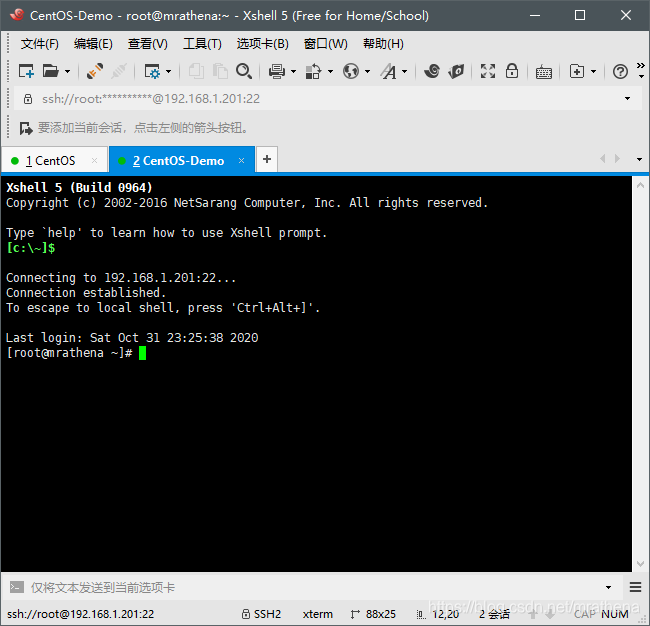Expand the Print icon dropdown arrow
The image size is (650, 626).
pyautogui.click(x=293, y=72)
